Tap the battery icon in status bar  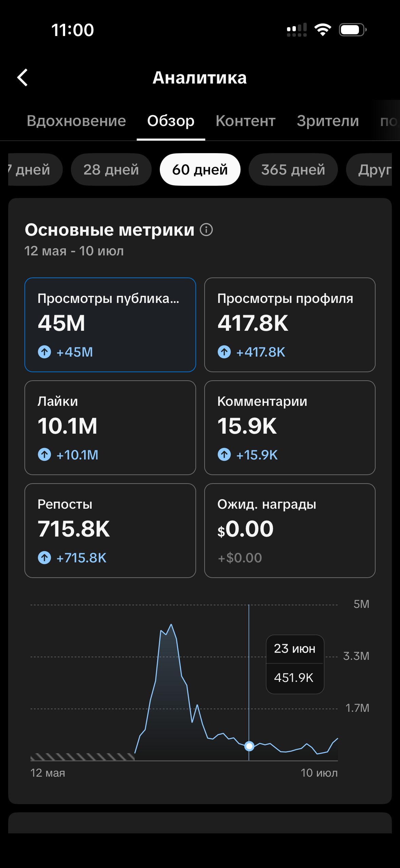353,30
